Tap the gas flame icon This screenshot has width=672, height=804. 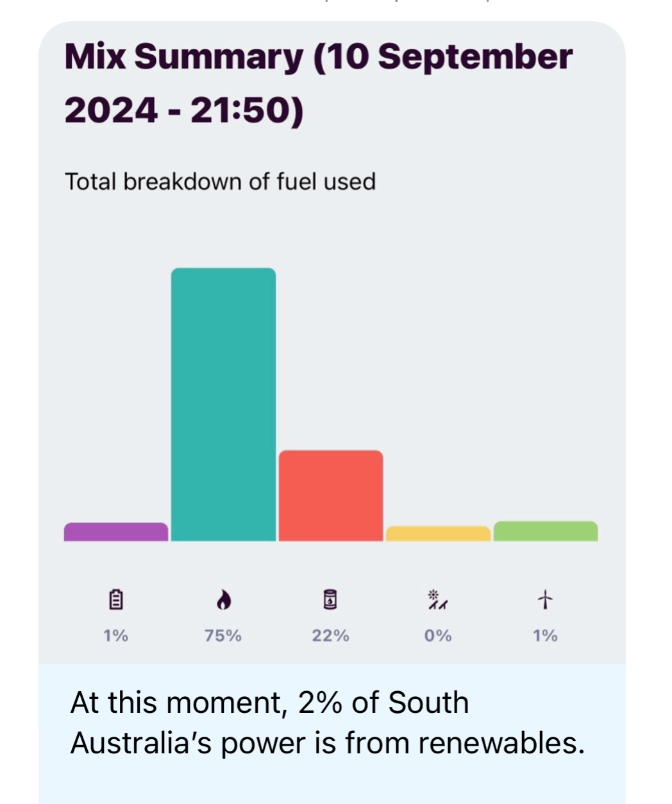pyautogui.click(x=223, y=599)
